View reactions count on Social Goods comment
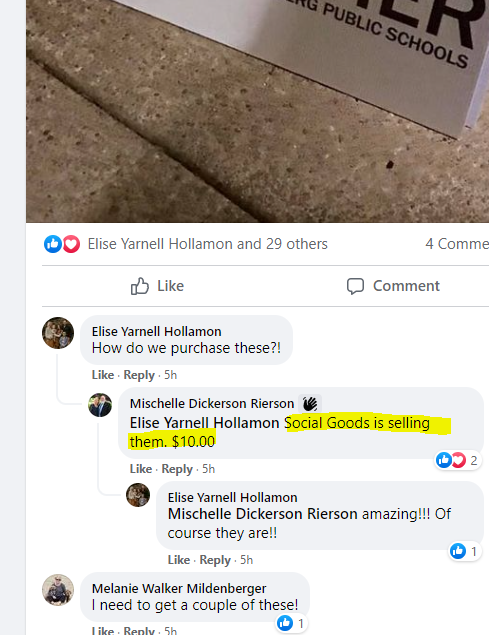Screen dimensions: 489x635 pos(458,460)
